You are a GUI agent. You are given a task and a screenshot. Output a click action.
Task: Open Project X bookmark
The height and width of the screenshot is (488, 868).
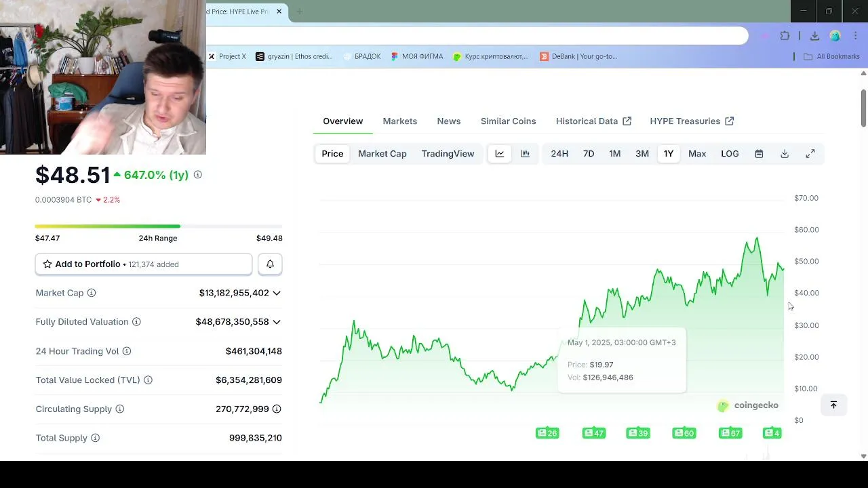pos(228,56)
